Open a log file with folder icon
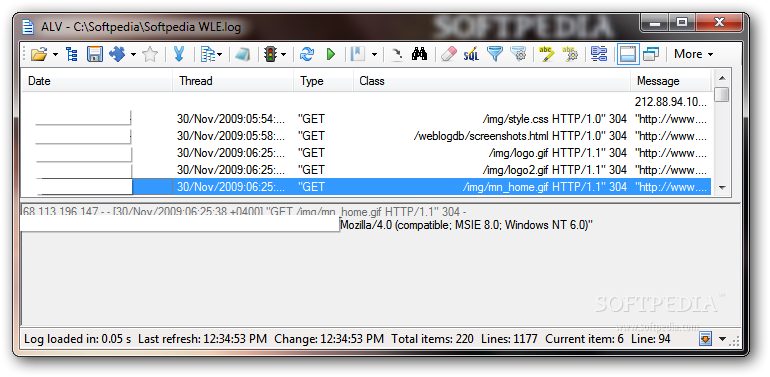This screenshot has width=770, height=377. click(x=38, y=54)
